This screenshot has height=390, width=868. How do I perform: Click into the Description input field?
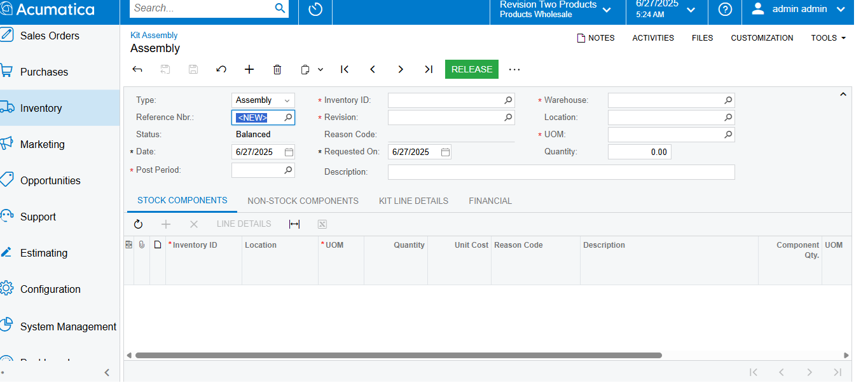tap(561, 172)
